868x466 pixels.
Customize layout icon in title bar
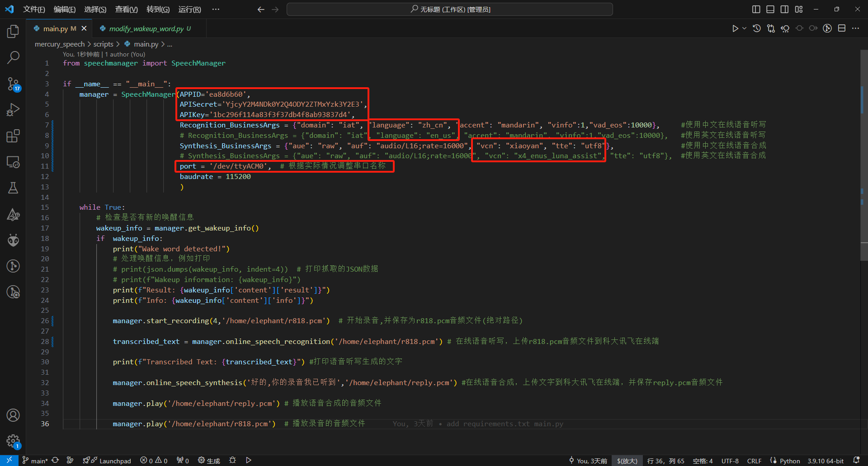point(799,9)
